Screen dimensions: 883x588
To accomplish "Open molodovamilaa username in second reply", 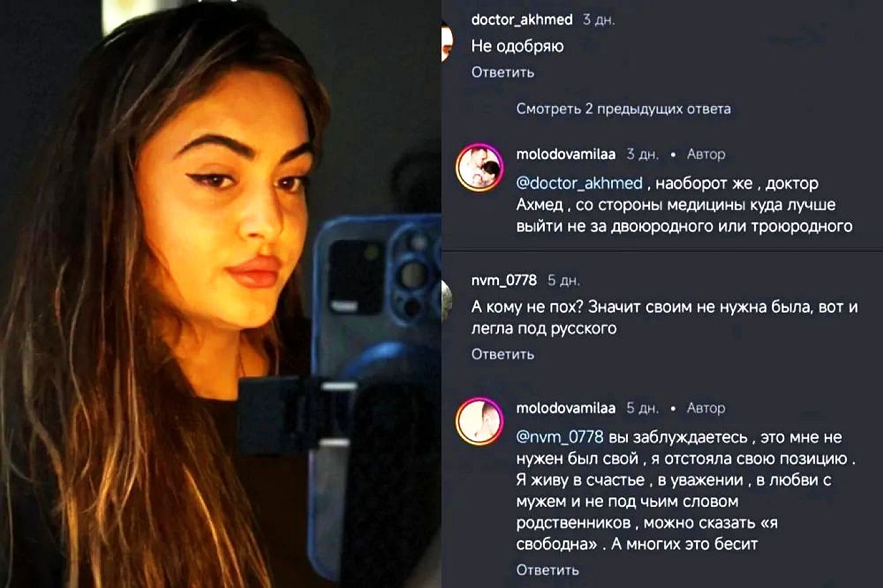I will tap(566, 408).
